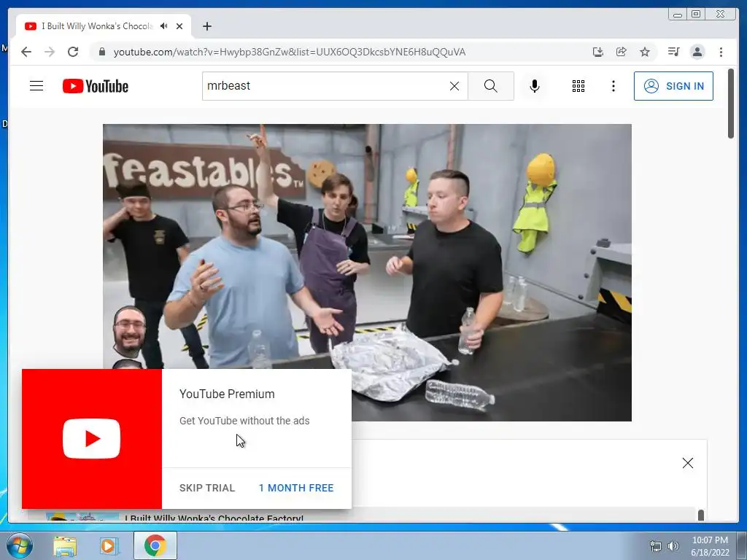Open Chrome media controls icon

click(x=673, y=52)
